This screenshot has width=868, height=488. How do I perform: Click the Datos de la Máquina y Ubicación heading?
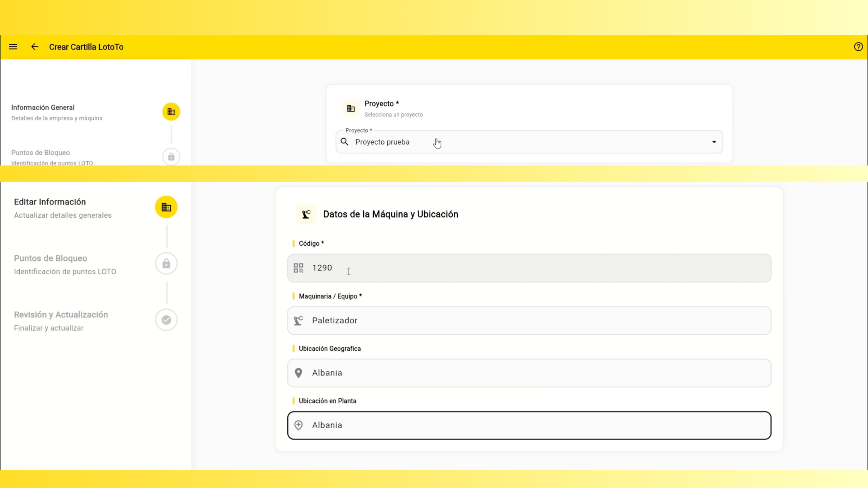tap(391, 214)
